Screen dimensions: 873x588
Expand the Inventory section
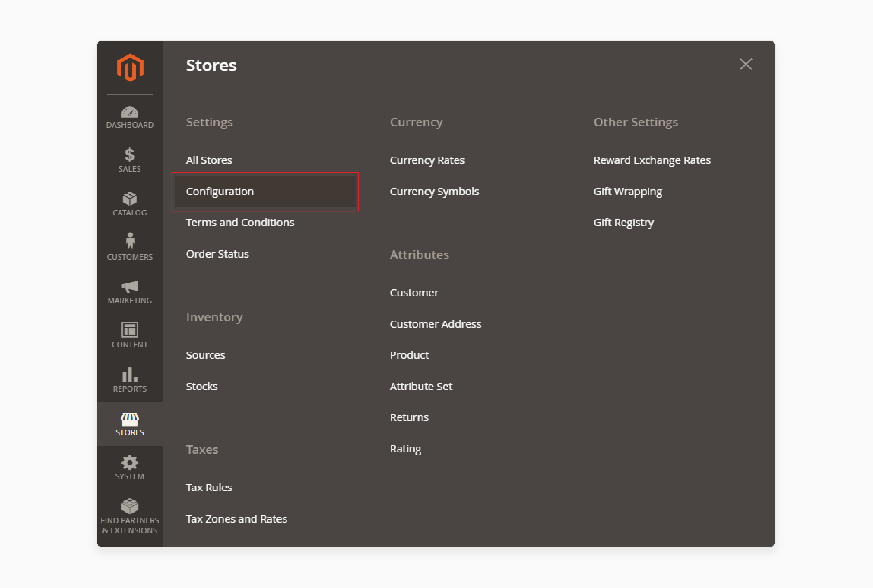(x=213, y=317)
